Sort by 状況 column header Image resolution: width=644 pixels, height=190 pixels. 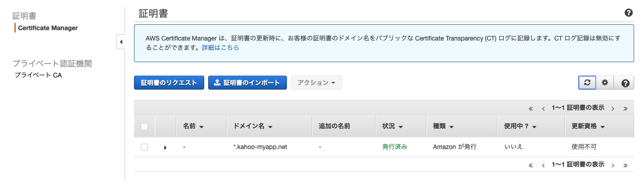pos(392,127)
